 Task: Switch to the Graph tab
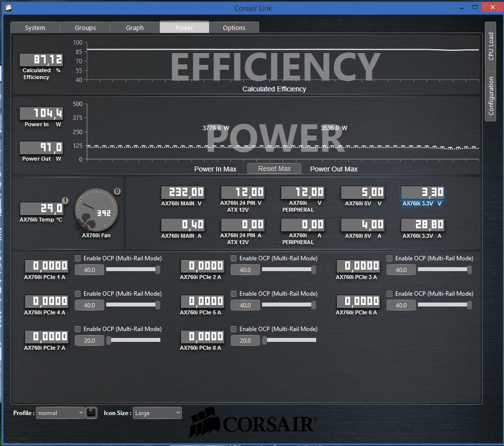(135, 28)
